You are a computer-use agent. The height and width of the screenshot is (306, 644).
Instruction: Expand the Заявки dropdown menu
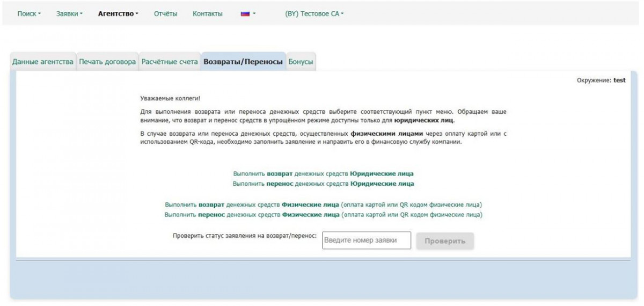(69, 14)
